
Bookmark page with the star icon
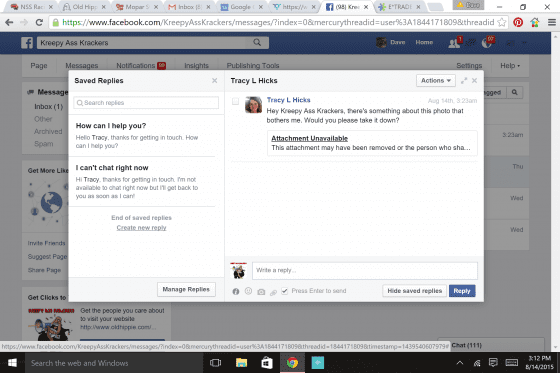click(x=502, y=23)
